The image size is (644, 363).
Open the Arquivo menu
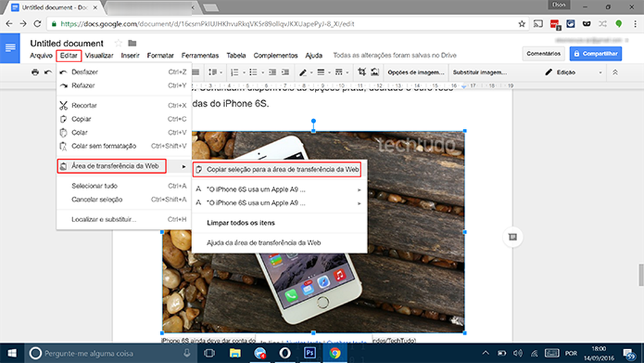click(x=41, y=55)
